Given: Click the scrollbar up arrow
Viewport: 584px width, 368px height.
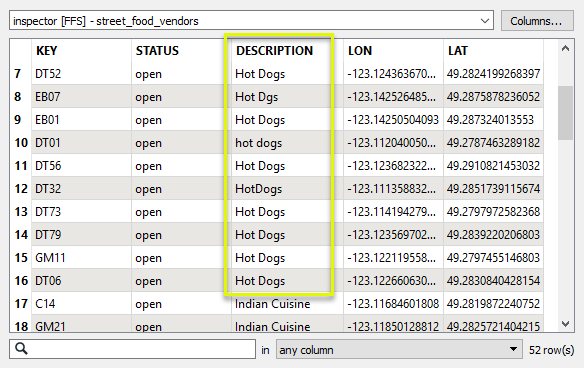Looking at the screenshot, I should [565, 48].
